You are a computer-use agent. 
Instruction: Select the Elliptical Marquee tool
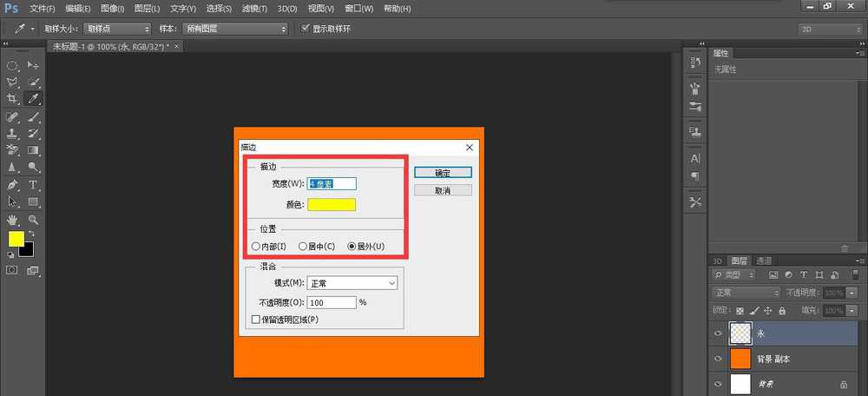(x=12, y=65)
